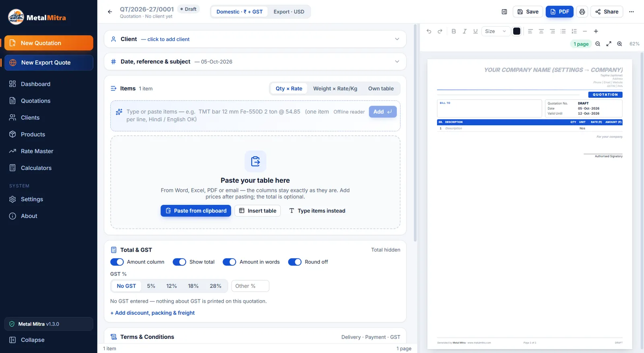Click the print icon button

(582, 12)
